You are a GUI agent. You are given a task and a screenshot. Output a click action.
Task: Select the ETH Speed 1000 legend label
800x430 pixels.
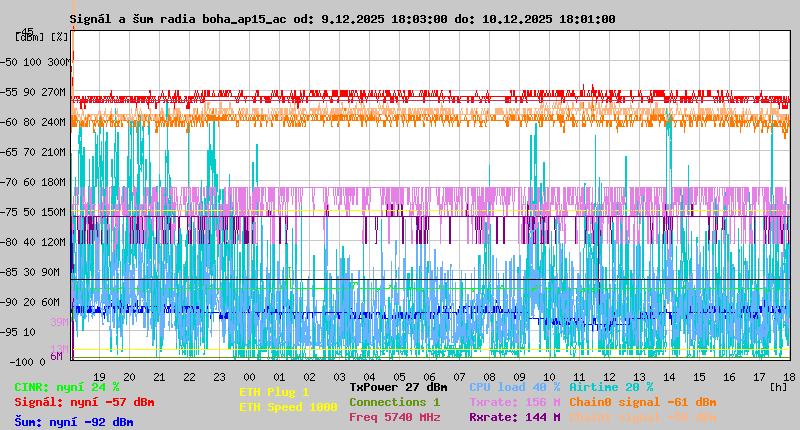[288, 407]
